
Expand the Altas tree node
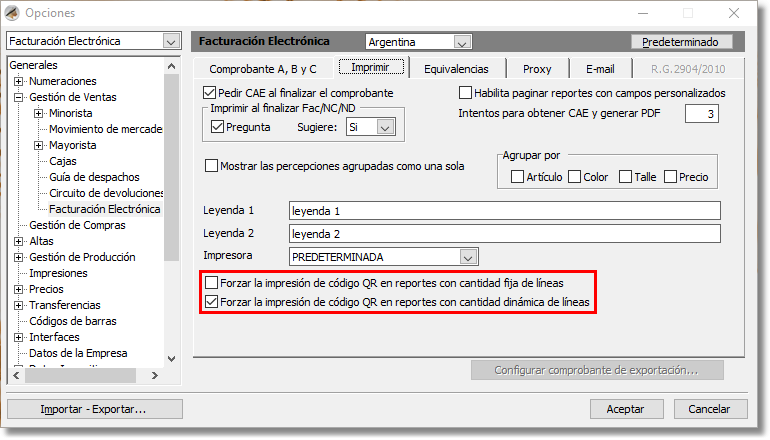click(x=18, y=241)
